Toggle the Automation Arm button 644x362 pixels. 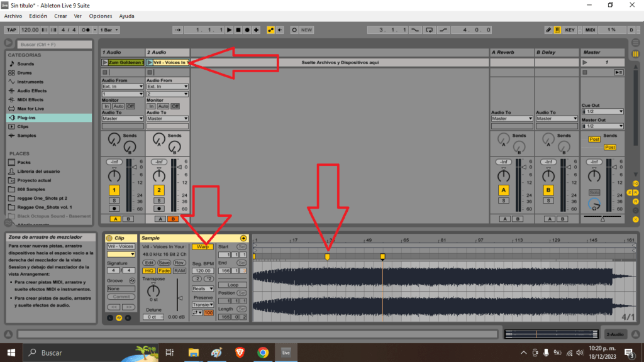point(270,30)
